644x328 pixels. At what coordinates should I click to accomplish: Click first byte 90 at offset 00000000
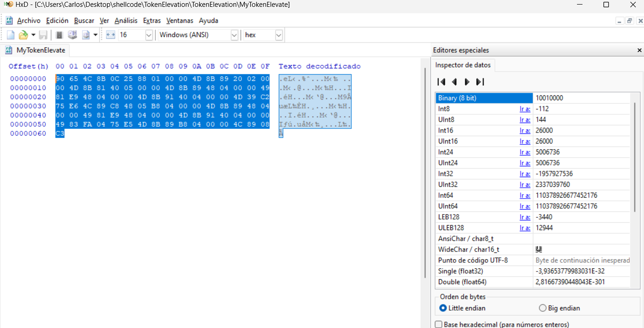tap(60, 79)
